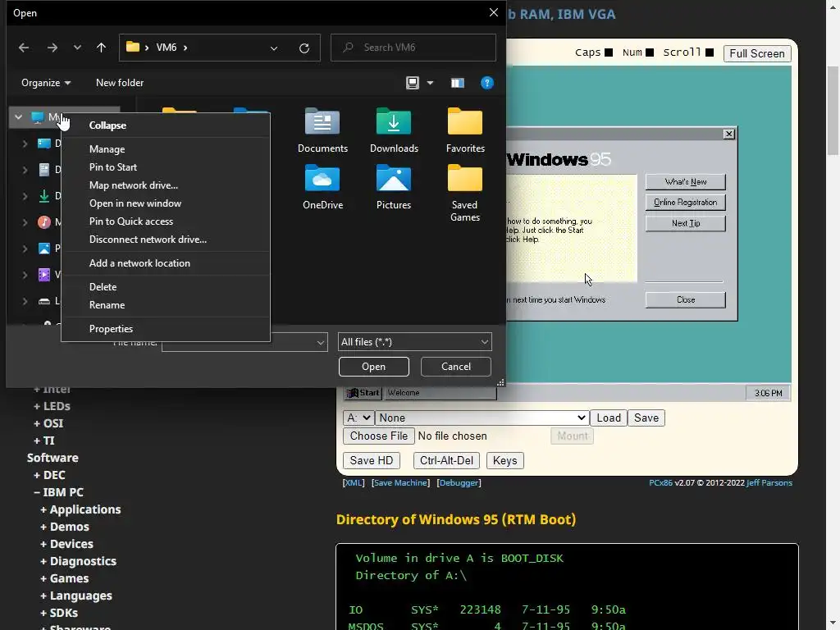Choose Collapse in context menu
This screenshot has width=840, height=630.
tap(166, 126)
